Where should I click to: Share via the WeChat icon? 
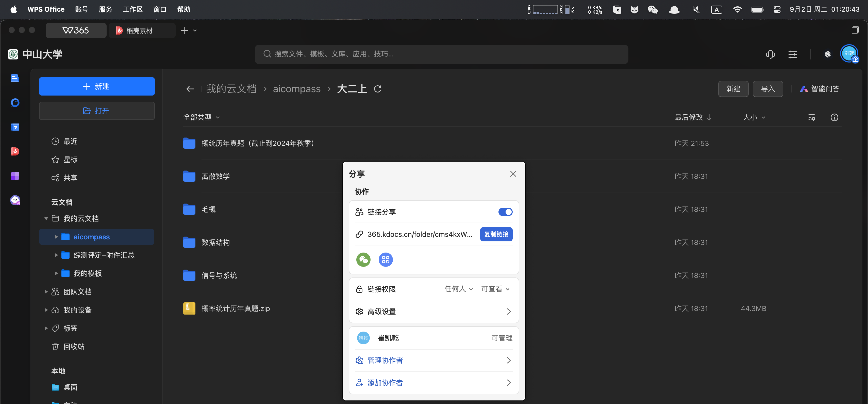(363, 259)
